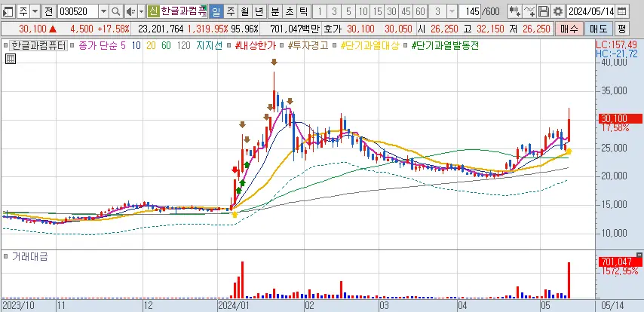Screen dimensions: 644x312
Task: Toggle the 거래대금 indicator checkbox
Action: (x=6, y=256)
